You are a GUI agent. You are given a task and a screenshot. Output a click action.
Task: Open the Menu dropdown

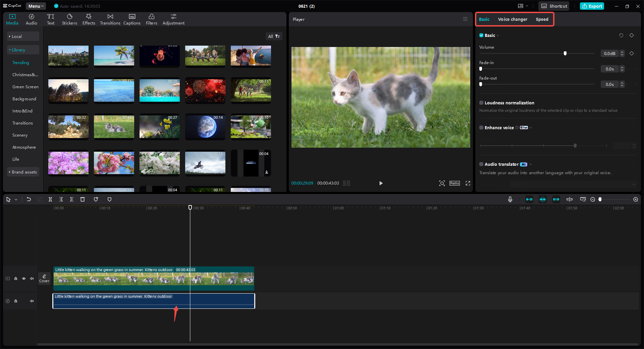click(x=36, y=6)
